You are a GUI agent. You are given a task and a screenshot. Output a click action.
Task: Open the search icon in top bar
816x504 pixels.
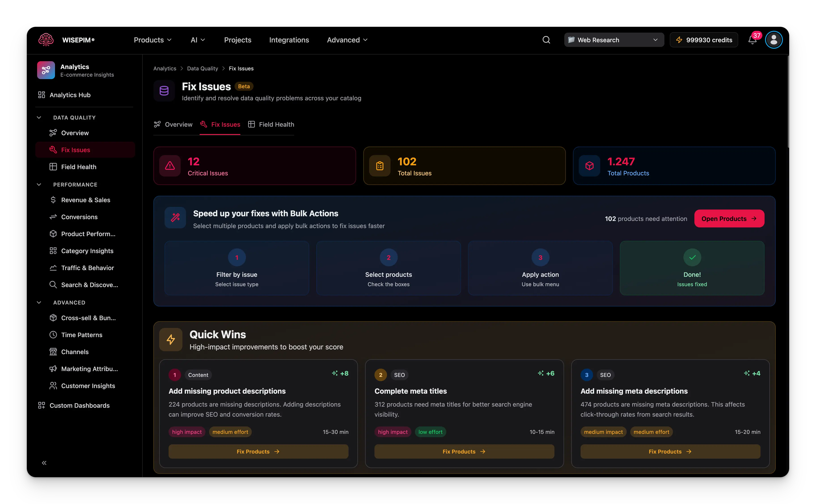tap(546, 40)
